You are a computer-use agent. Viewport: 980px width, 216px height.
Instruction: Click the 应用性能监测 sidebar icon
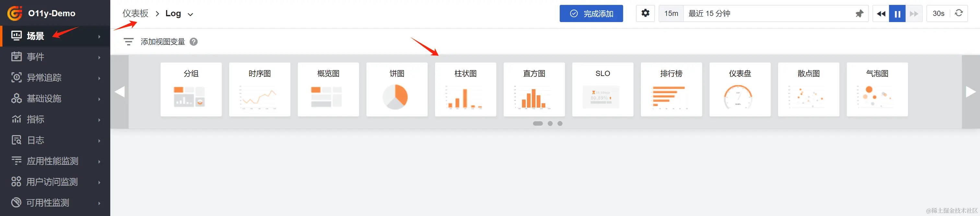click(x=16, y=161)
